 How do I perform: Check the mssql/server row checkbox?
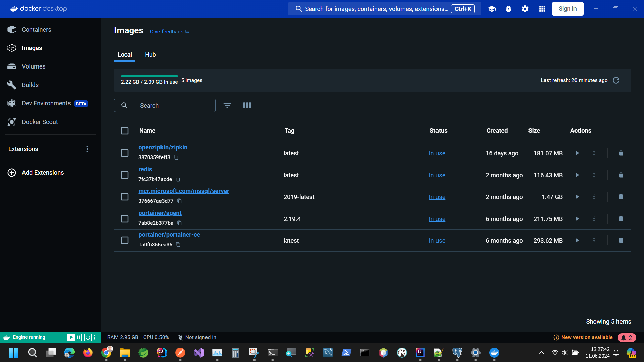[x=125, y=197]
